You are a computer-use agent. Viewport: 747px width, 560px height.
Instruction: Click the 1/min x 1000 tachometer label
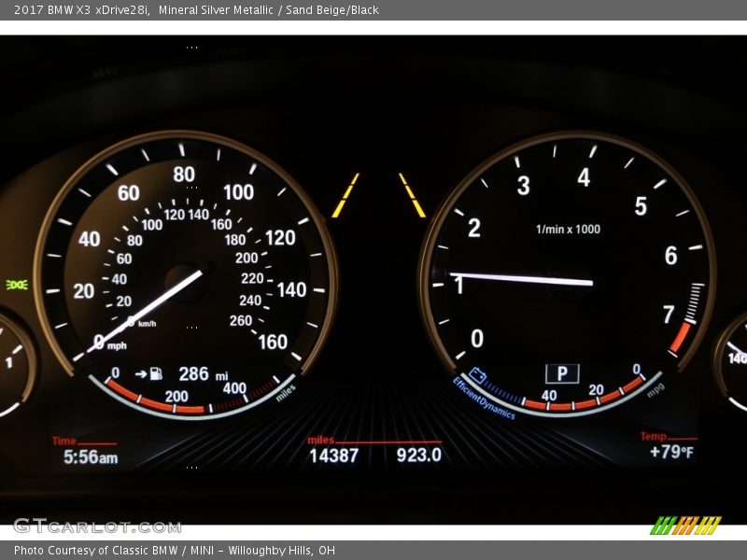[x=568, y=229]
